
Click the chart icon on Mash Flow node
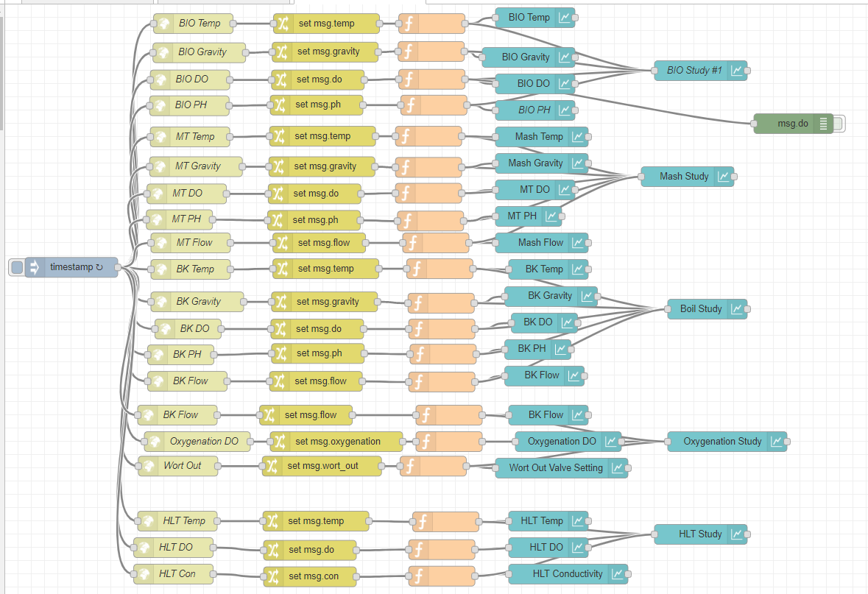click(578, 242)
